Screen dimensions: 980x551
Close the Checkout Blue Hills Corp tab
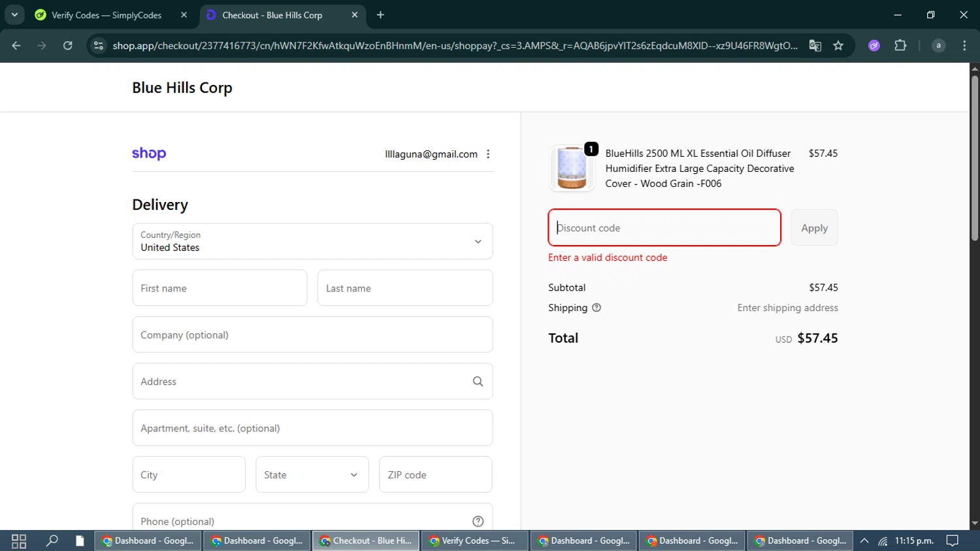(355, 15)
